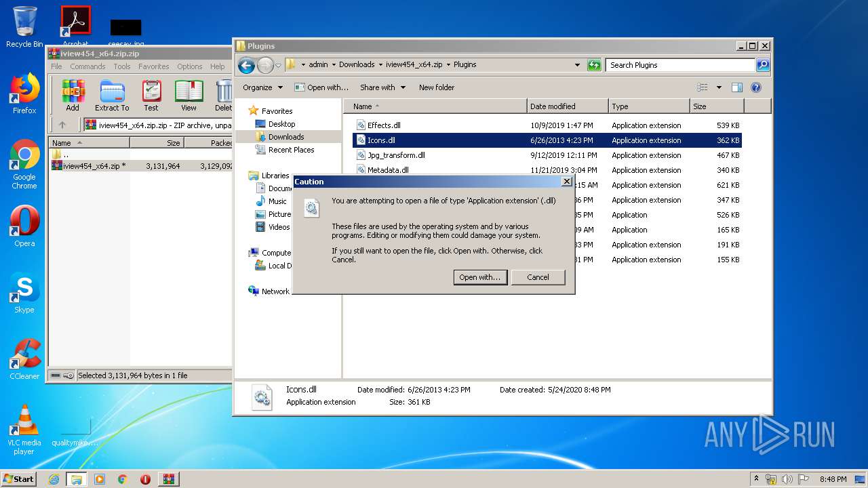This screenshot has height=488, width=868.
Task: Open Skype desktop shortcut
Action: (x=24, y=293)
